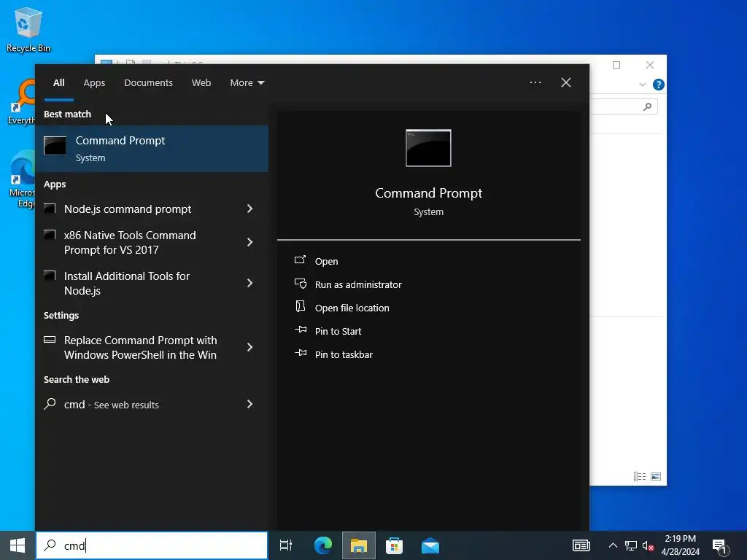Switch to the Web search tab
The image size is (747, 560).
pyautogui.click(x=201, y=83)
